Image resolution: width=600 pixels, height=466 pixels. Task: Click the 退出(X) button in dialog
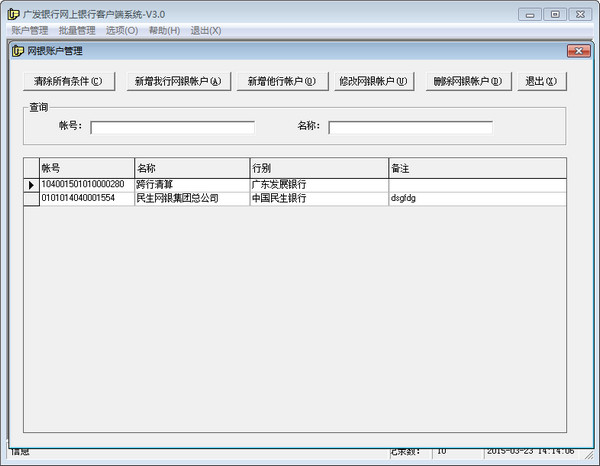pos(542,81)
